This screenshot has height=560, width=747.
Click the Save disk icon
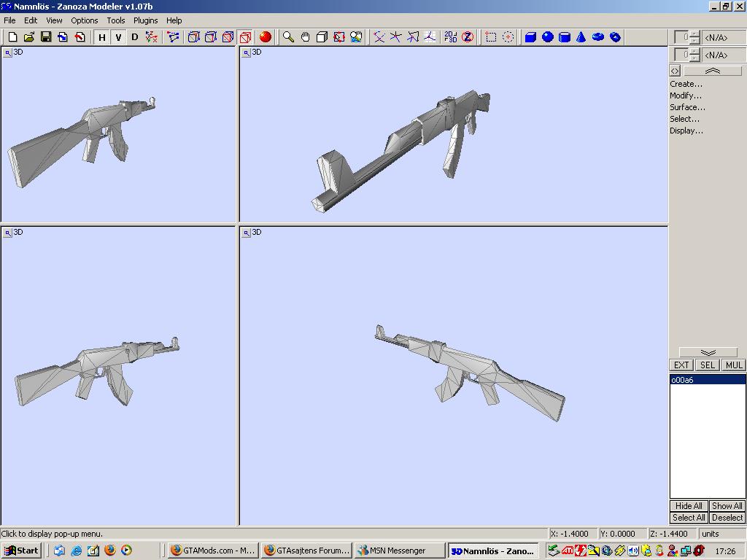[46, 37]
